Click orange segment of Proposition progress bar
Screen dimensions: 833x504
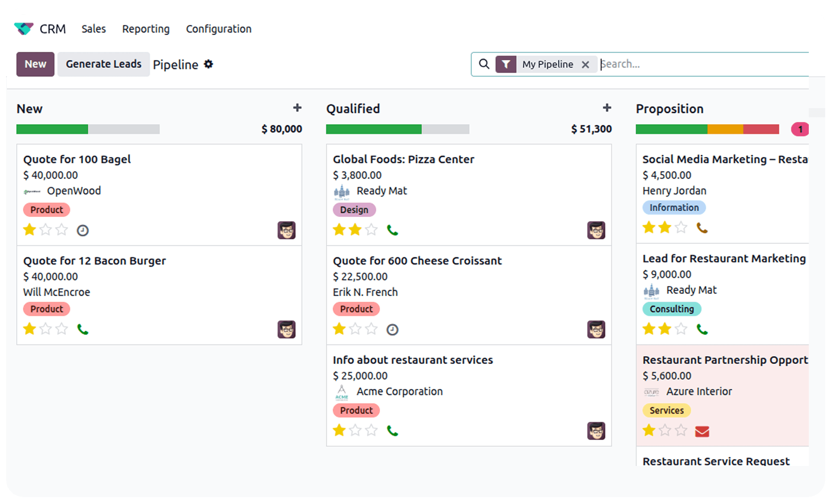(725, 129)
